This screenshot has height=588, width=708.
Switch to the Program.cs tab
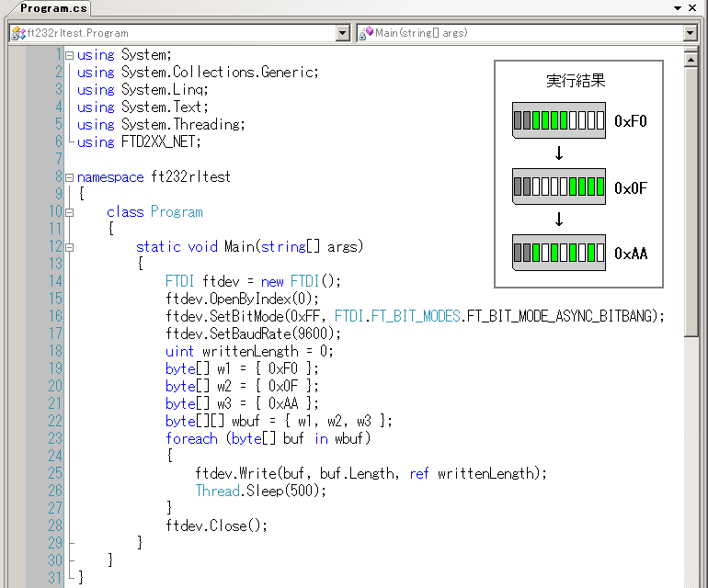coord(53,8)
